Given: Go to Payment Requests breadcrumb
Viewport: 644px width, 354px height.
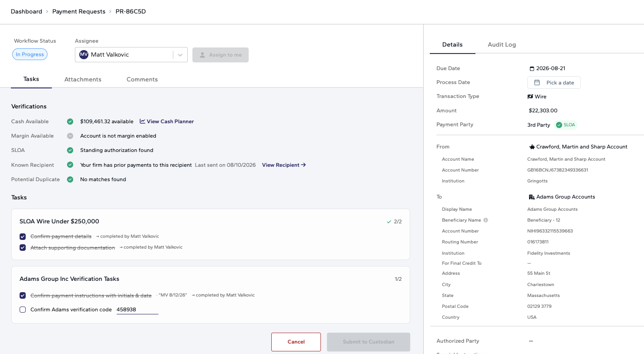Looking at the screenshot, I should [79, 11].
